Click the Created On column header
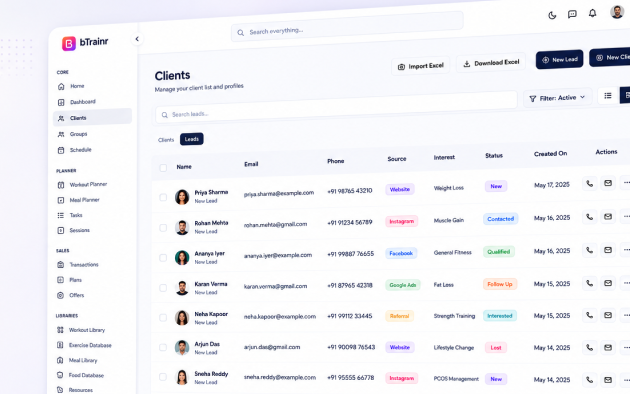 (x=550, y=154)
